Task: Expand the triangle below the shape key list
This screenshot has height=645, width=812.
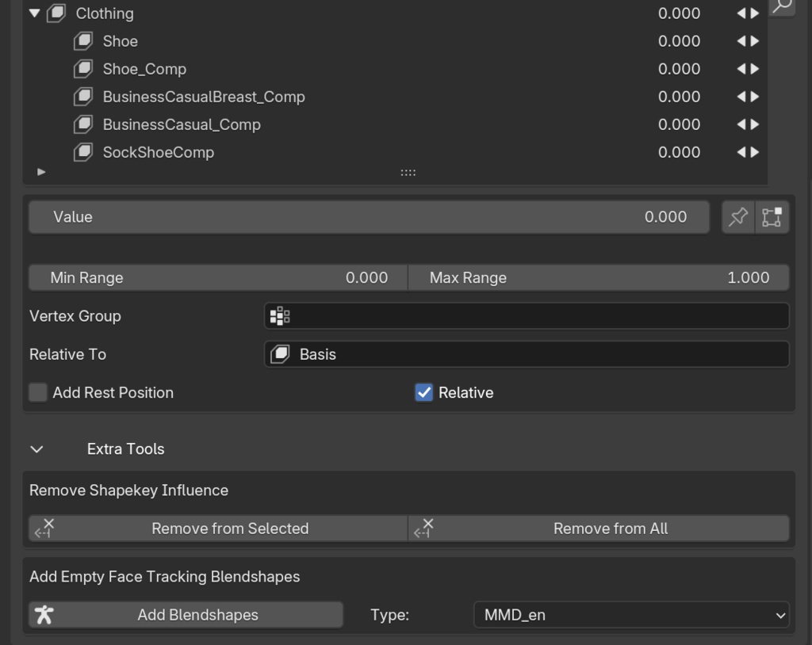Action: point(40,171)
